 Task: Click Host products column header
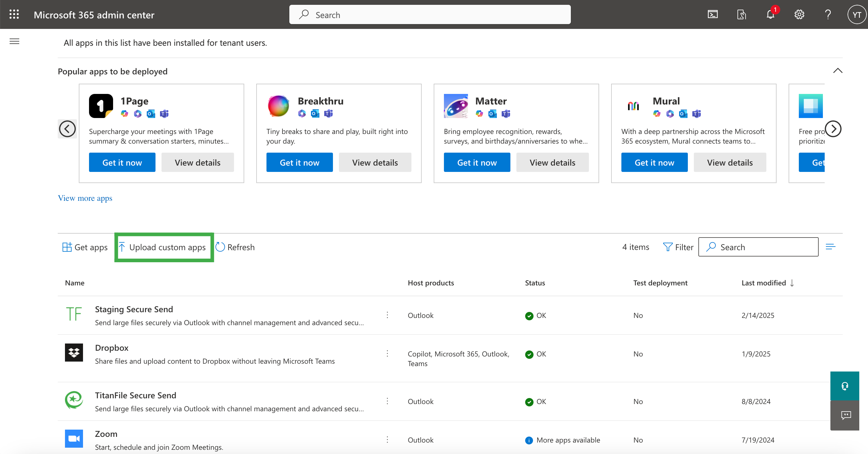431,283
